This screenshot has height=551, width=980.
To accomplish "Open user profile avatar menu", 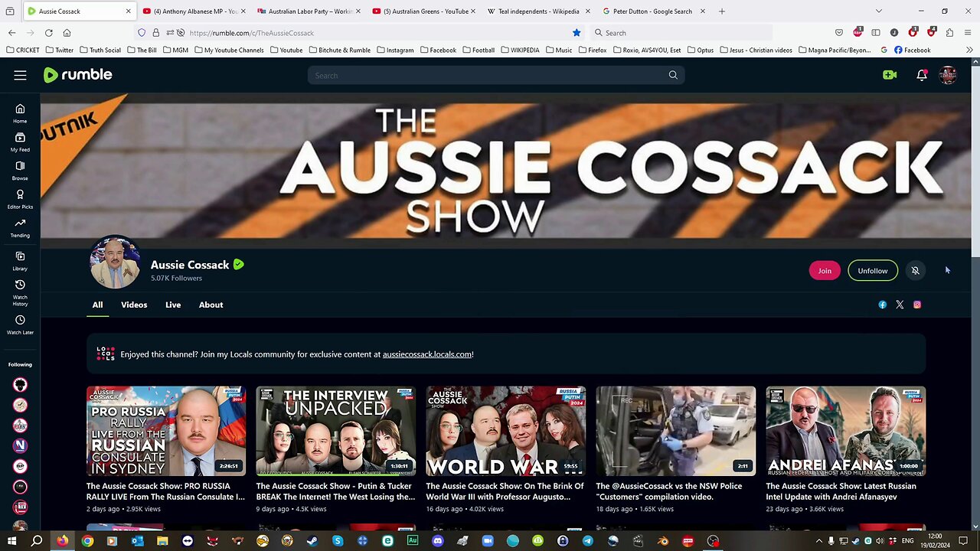I will (948, 75).
